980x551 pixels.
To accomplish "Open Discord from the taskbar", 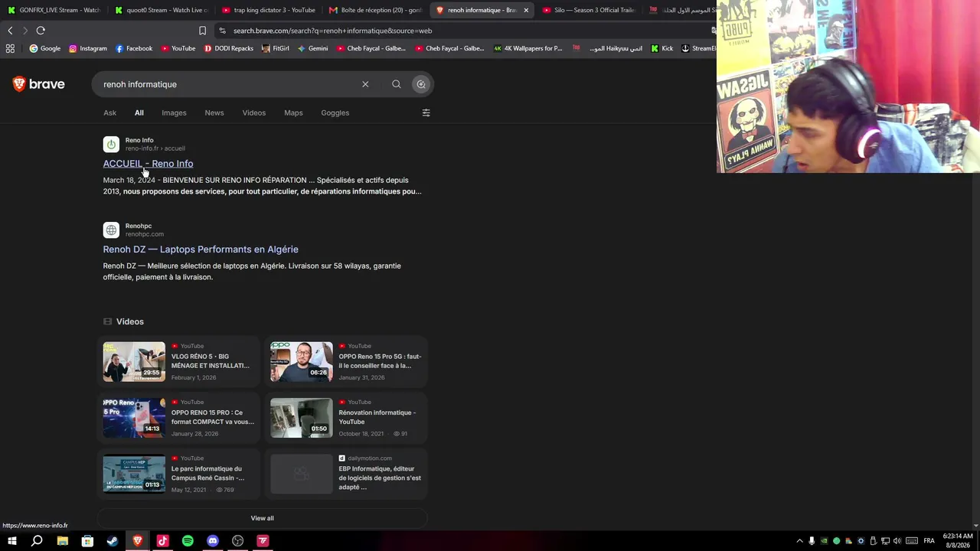I will pyautogui.click(x=213, y=541).
